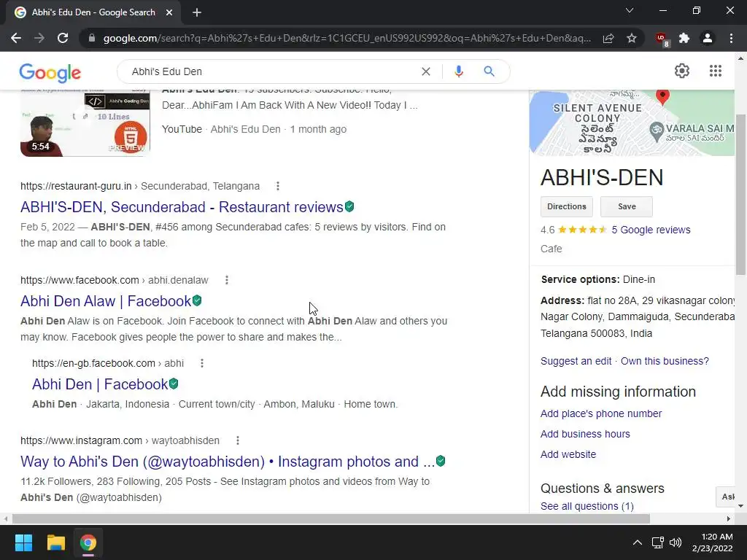Viewport: 747px width, 560px height.
Task: Open Google quick settings gear
Action: tap(682, 71)
